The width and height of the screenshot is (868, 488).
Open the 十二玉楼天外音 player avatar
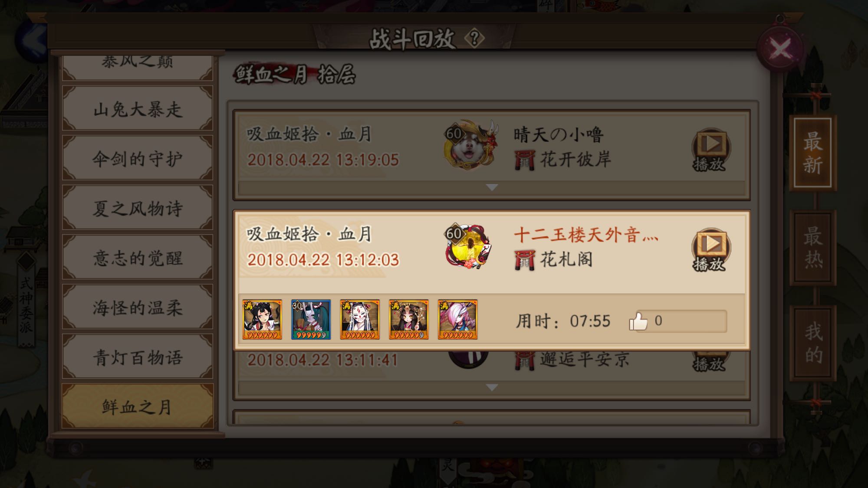click(x=469, y=246)
